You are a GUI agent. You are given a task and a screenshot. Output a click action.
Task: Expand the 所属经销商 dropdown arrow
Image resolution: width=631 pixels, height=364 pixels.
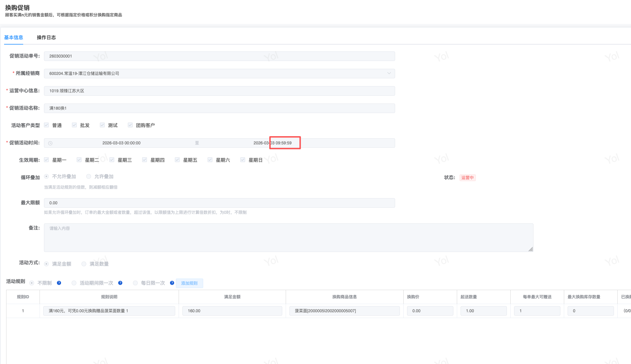389,74
